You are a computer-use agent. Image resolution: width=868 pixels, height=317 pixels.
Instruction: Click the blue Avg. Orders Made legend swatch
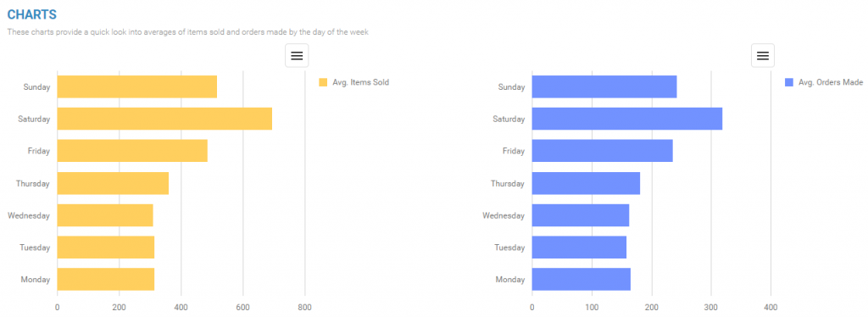pyautogui.click(x=789, y=82)
